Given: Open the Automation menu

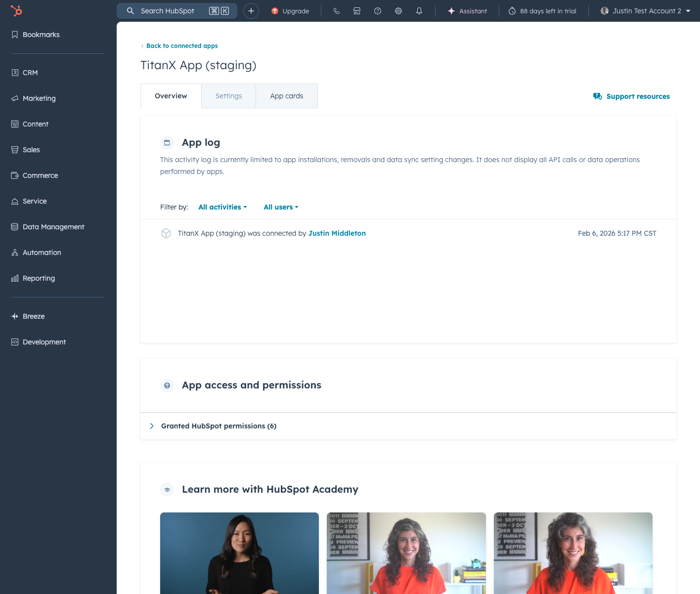Looking at the screenshot, I should coord(36,253).
